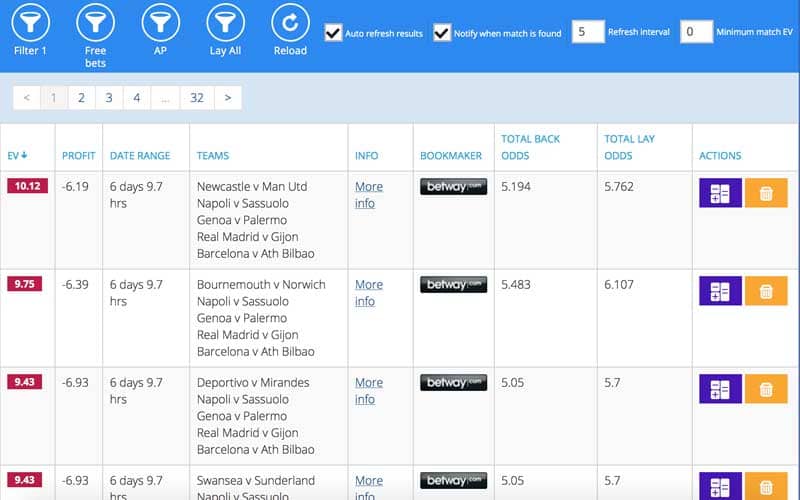Click the 9.75 EV badge
The image size is (800, 500).
coord(24,284)
